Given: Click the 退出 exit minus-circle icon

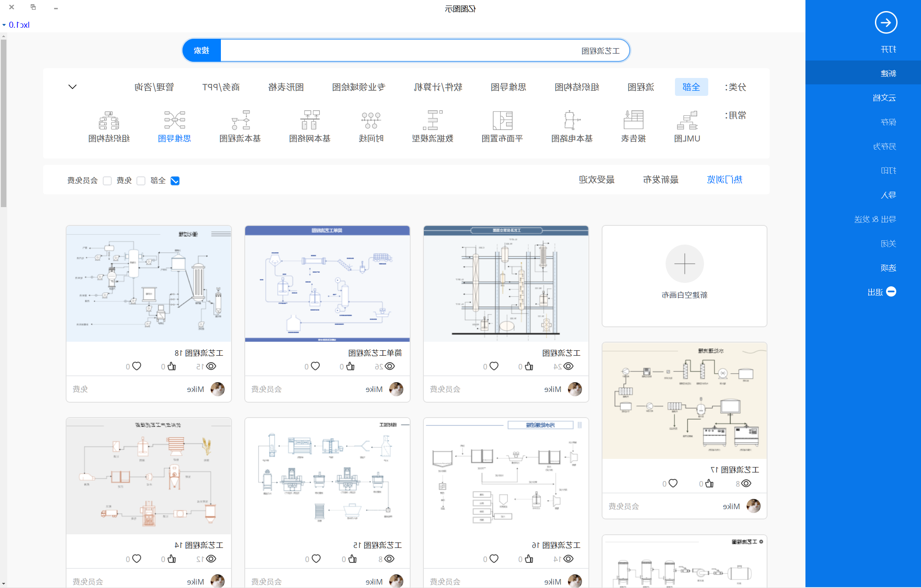Looking at the screenshot, I should point(891,292).
